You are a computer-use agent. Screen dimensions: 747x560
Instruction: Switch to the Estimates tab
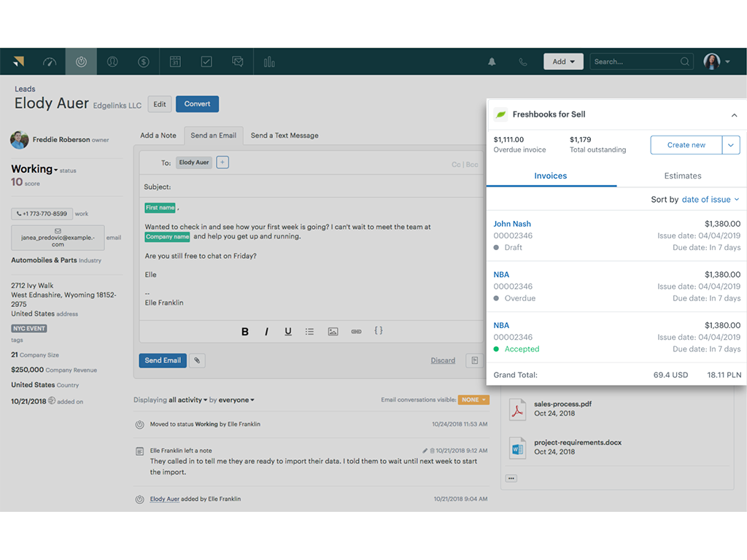click(683, 176)
